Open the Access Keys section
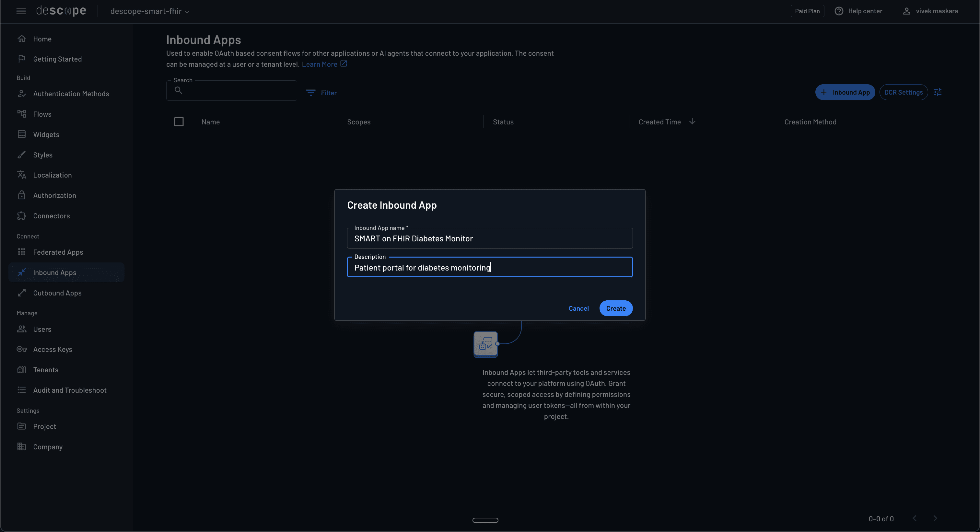 52,349
